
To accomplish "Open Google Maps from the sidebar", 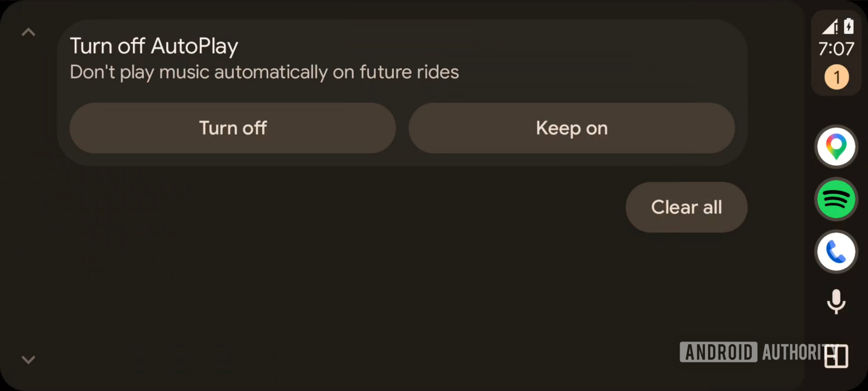I will 836,147.
